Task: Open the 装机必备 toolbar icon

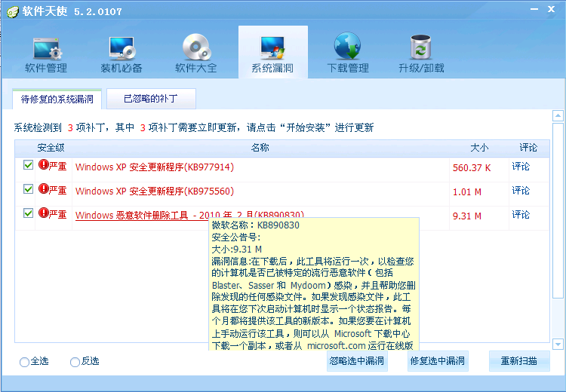Action: point(122,54)
